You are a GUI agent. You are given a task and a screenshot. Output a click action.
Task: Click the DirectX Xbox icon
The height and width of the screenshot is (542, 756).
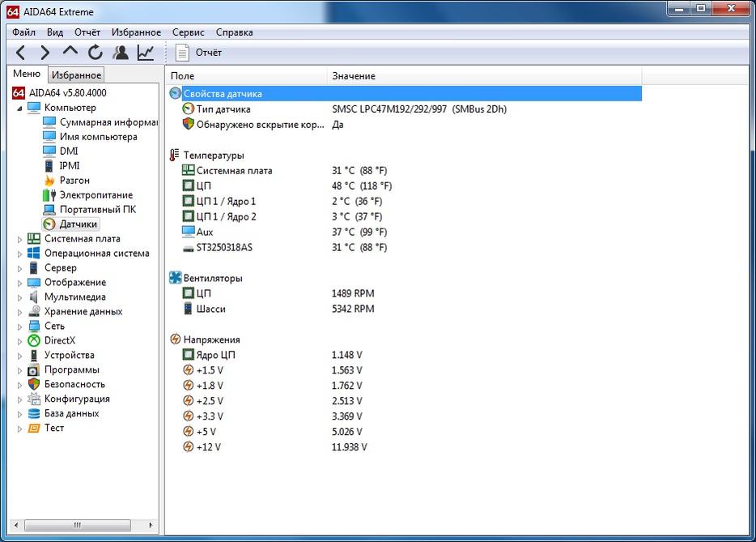tap(34, 340)
